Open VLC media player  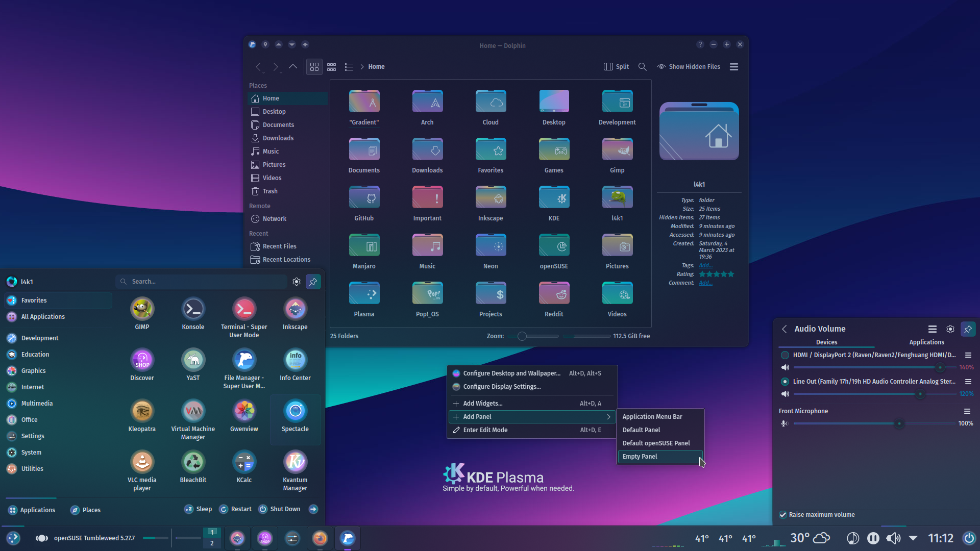(x=142, y=471)
